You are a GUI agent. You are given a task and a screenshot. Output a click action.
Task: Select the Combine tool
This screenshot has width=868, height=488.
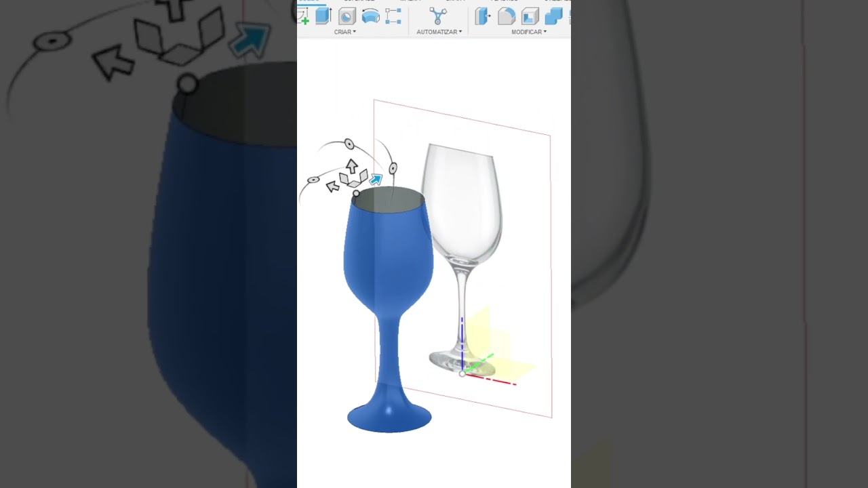554,16
